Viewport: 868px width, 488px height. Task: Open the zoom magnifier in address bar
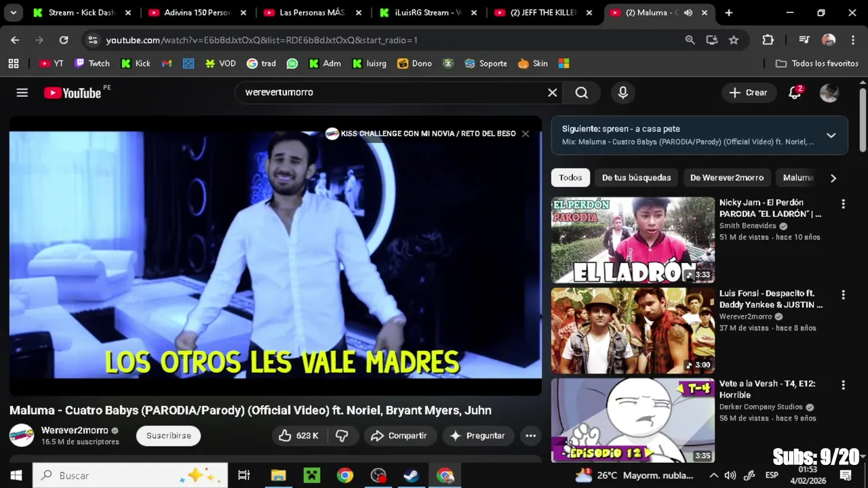[690, 40]
